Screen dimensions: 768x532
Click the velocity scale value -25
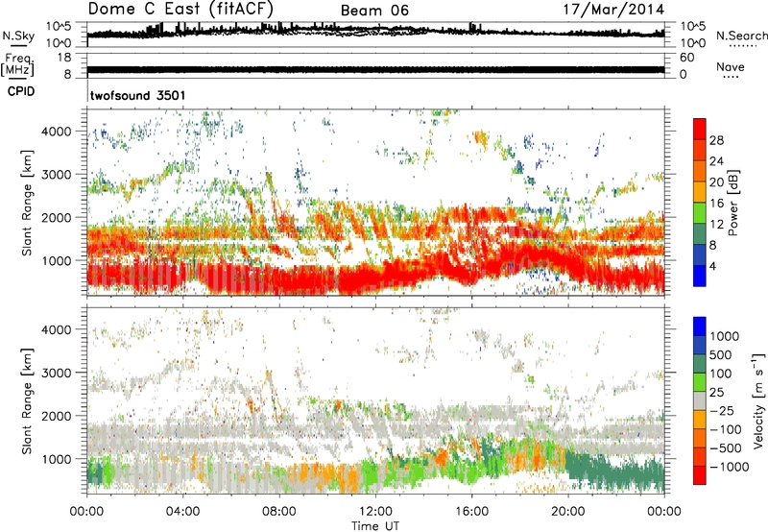pos(720,410)
